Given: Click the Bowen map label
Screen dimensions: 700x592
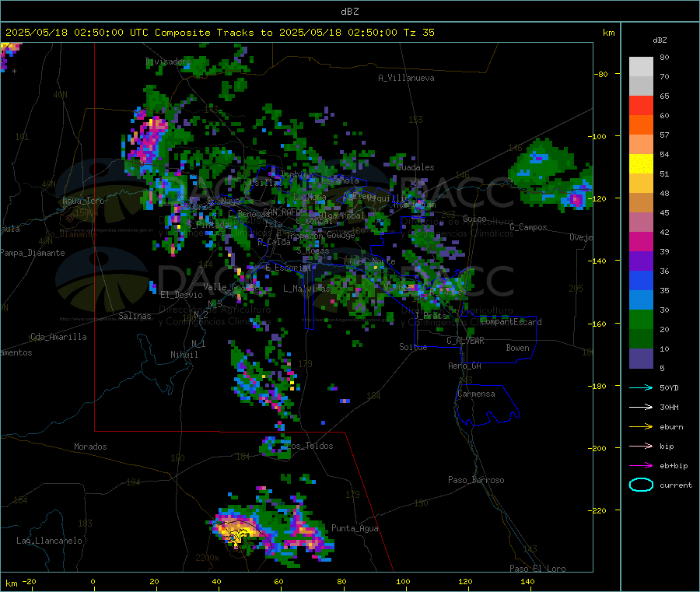Looking at the screenshot, I should 517,348.
